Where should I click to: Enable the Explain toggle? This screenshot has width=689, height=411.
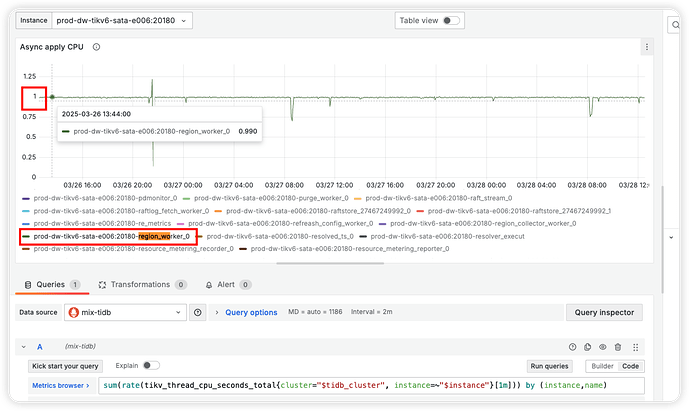[152, 366]
